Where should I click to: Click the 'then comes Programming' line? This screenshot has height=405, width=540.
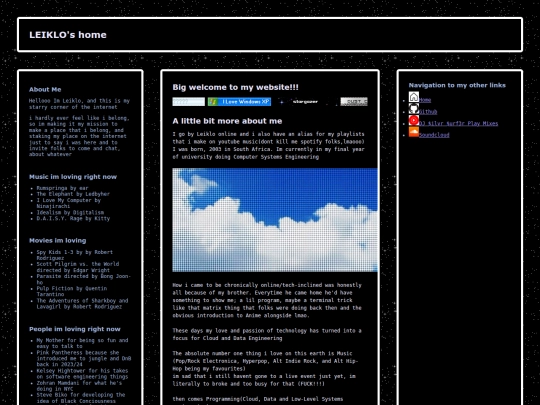(x=258, y=399)
